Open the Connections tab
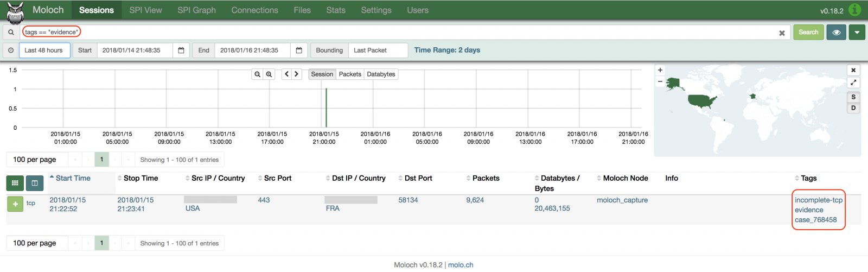 click(254, 10)
